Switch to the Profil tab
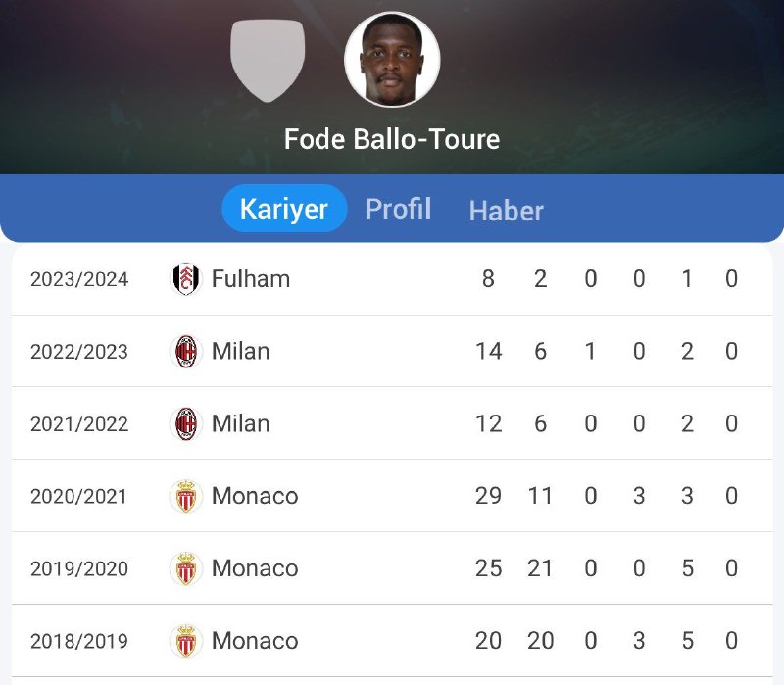This screenshot has height=685, width=784. (398, 209)
